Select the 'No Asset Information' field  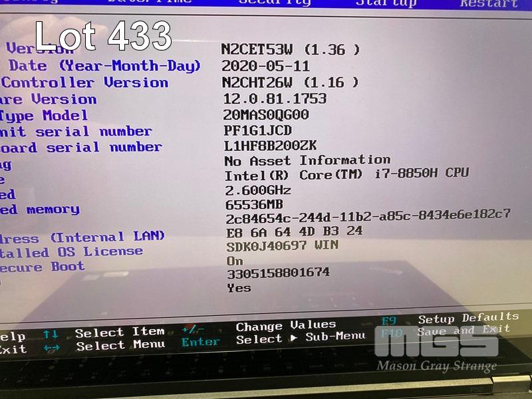307,160
